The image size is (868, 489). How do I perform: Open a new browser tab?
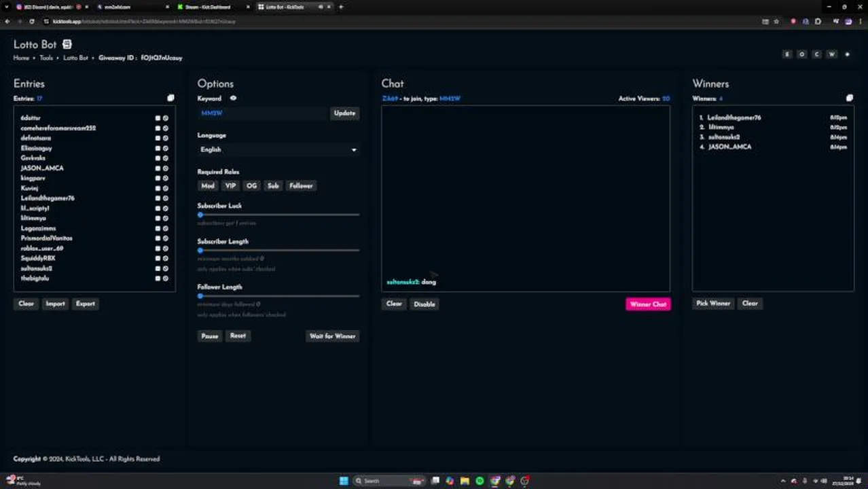click(x=341, y=7)
